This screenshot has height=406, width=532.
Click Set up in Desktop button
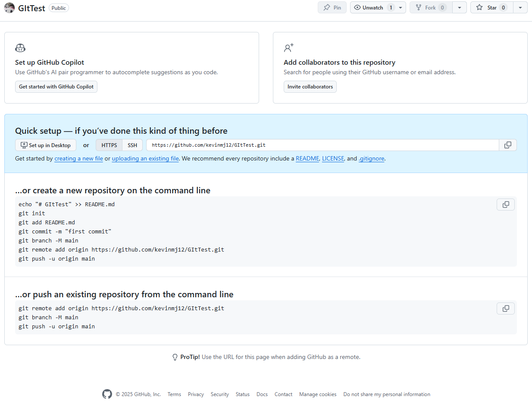tap(46, 145)
